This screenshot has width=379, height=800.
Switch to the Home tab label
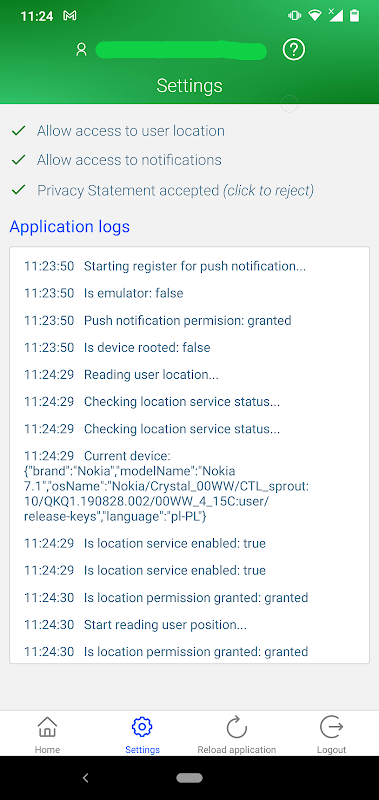tap(47, 749)
